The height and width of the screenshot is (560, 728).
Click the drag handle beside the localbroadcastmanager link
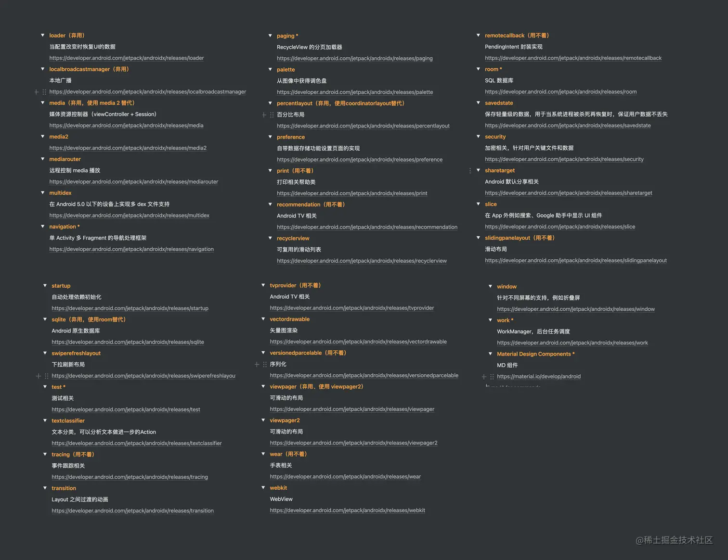[x=44, y=92]
